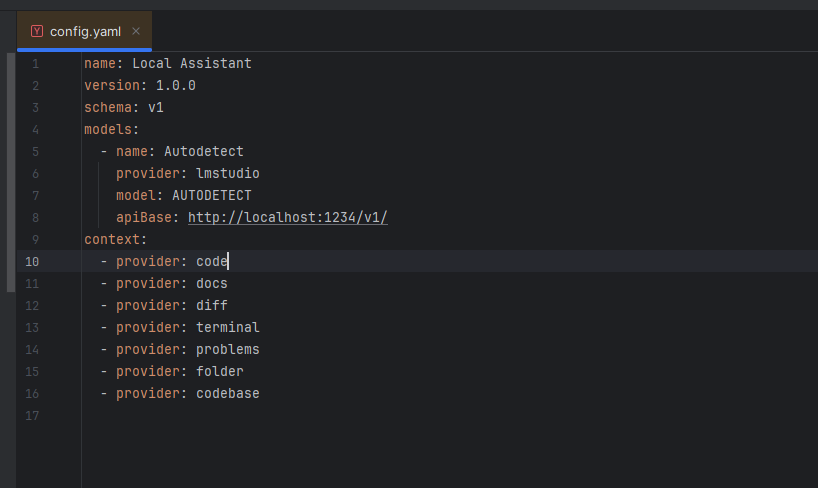Click the YAML file icon on the tab
Viewport: 818px width, 488px height.
coord(37,31)
